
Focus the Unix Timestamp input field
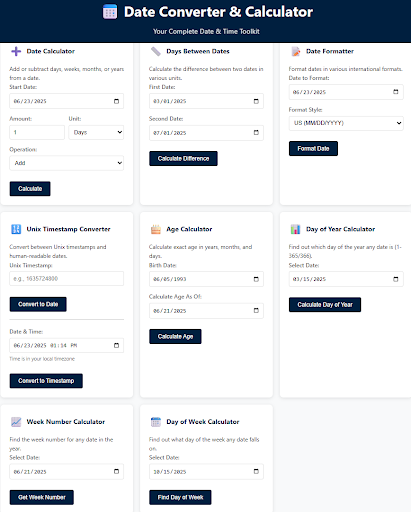[x=67, y=279]
